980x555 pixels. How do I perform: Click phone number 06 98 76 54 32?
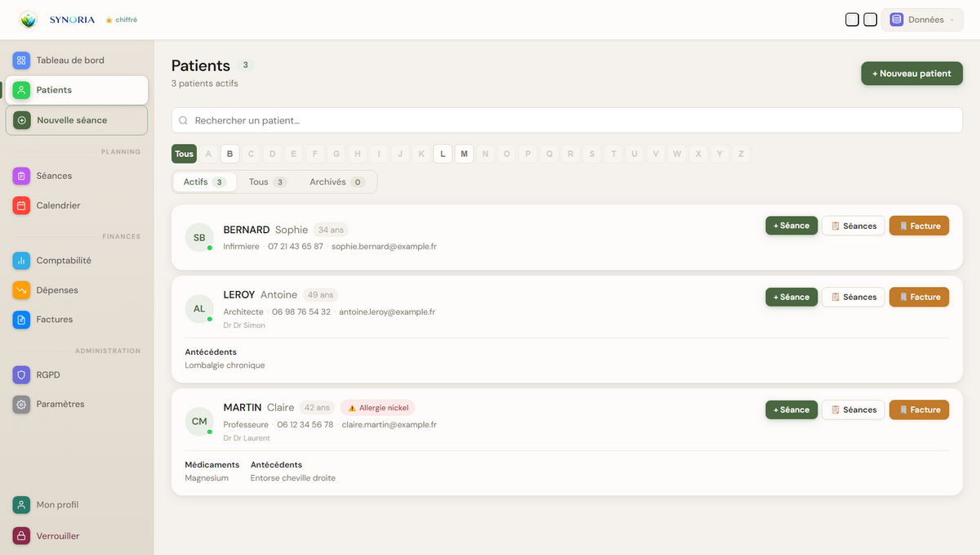pos(301,311)
